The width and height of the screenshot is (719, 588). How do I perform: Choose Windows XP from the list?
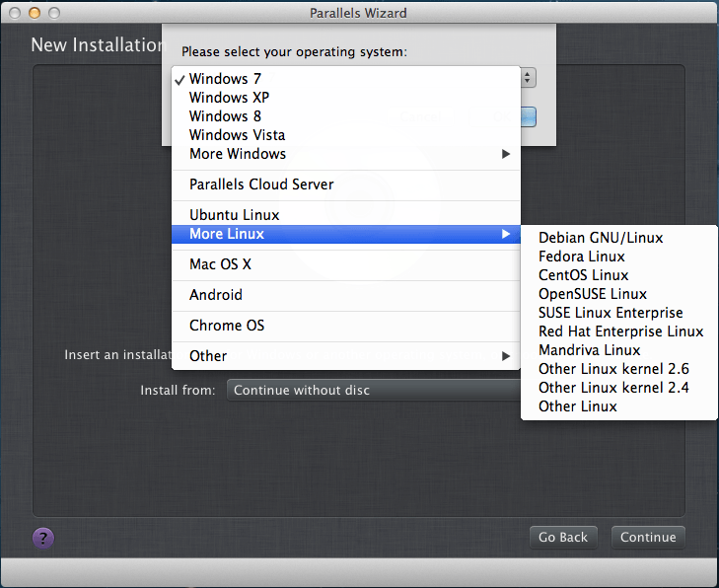click(346, 98)
